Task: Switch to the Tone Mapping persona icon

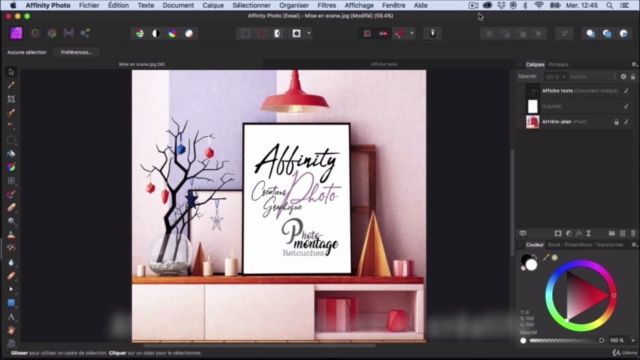Action: pyautogui.click(x=69, y=33)
